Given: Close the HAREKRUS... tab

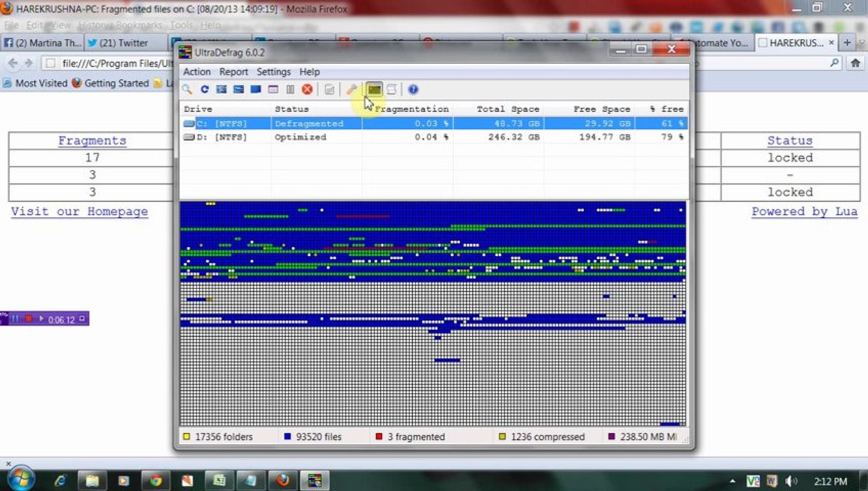Looking at the screenshot, I should point(831,42).
